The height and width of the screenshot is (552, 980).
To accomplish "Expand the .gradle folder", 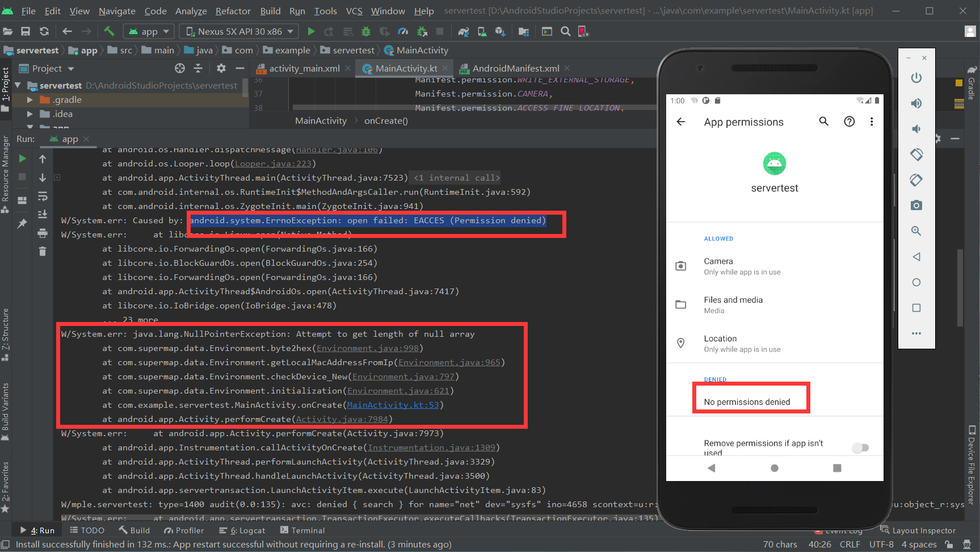I will 30,99.
